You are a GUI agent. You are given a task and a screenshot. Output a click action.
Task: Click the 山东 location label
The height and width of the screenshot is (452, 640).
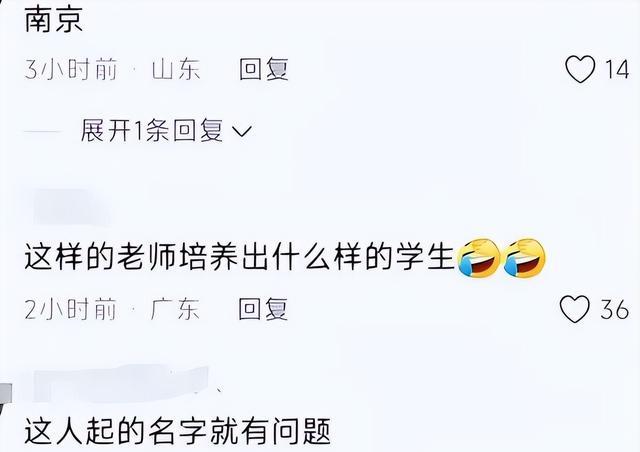176,69
